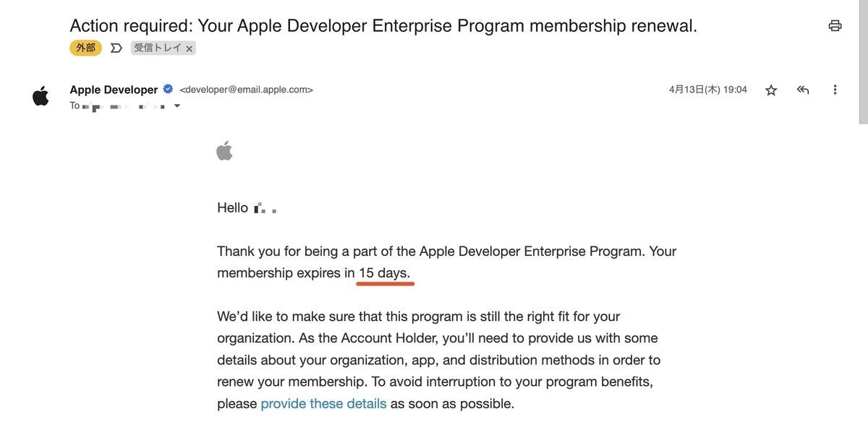Screen dimensions: 868x435
Task: Click the gray Apple logo in email body
Action: click(x=224, y=151)
